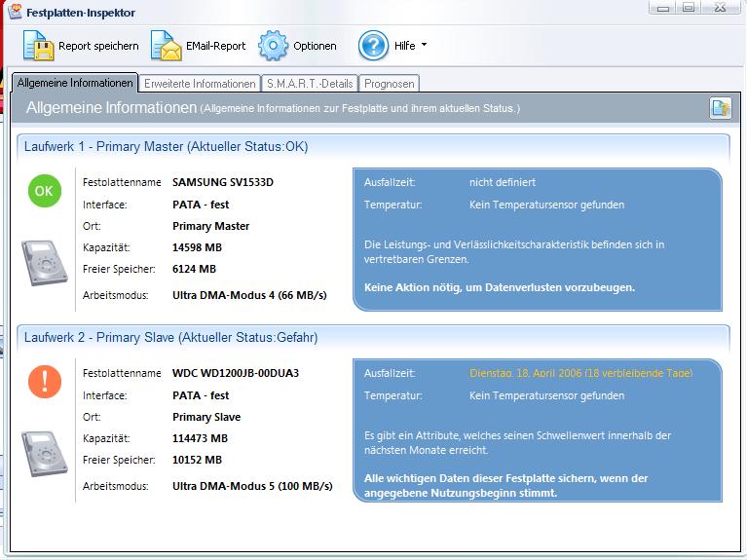Close the Festplatten-Inspektor window
The width and height of the screenshot is (747, 560).
[721, 8]
